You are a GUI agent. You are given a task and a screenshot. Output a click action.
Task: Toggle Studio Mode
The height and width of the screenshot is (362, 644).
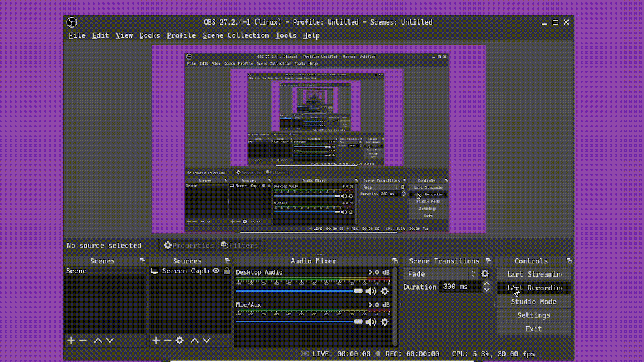pos(533,302)
